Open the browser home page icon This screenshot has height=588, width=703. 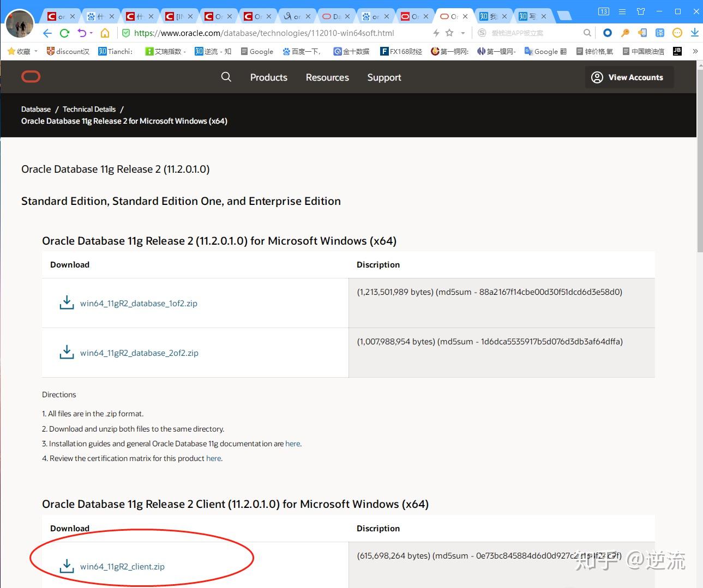click(x=105, y=33)
